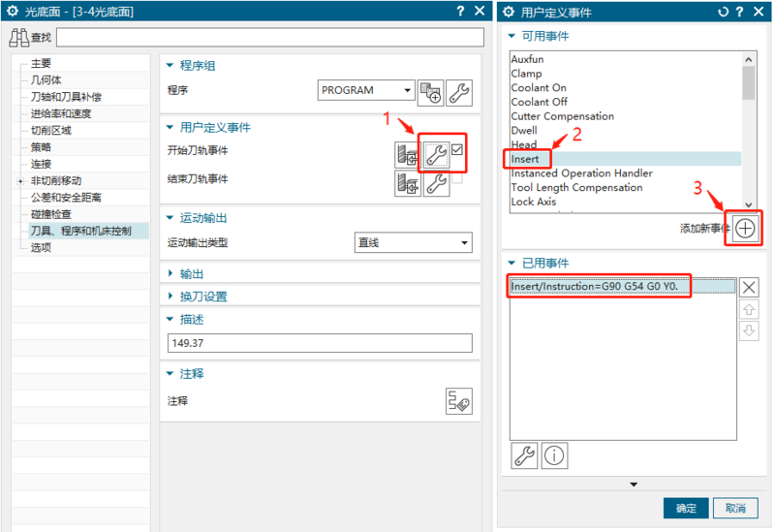
Task: Click the description field containing 149.37
Action: [x=320, y=343]
